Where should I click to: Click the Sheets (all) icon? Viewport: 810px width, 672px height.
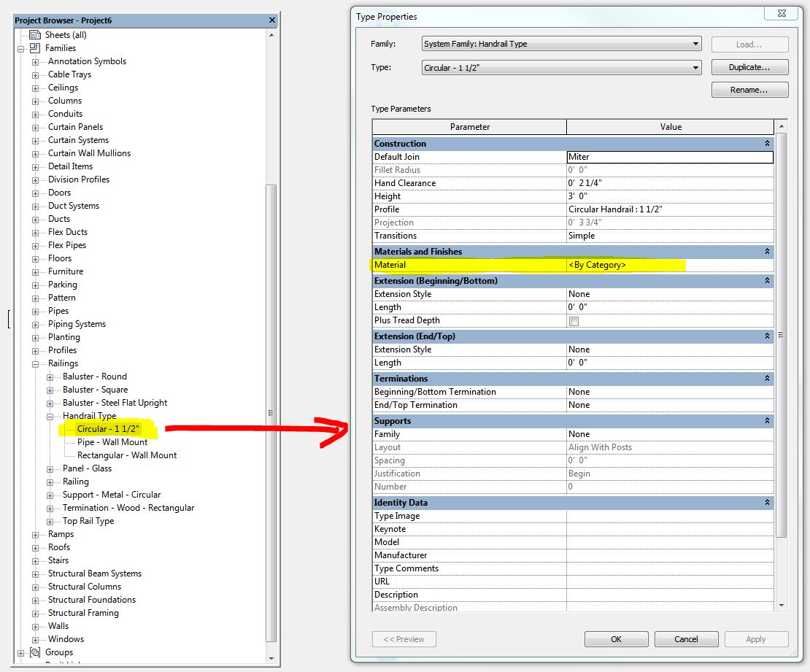pos(34,35)
